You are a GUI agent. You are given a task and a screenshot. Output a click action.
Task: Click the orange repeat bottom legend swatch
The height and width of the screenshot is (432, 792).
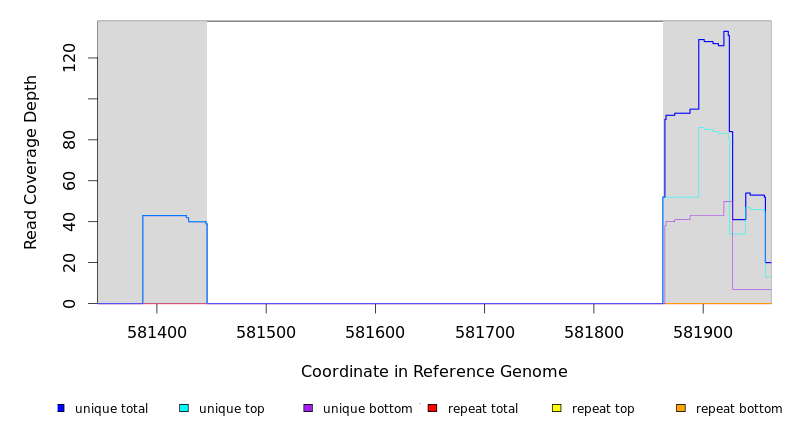[x=681, y=408]
